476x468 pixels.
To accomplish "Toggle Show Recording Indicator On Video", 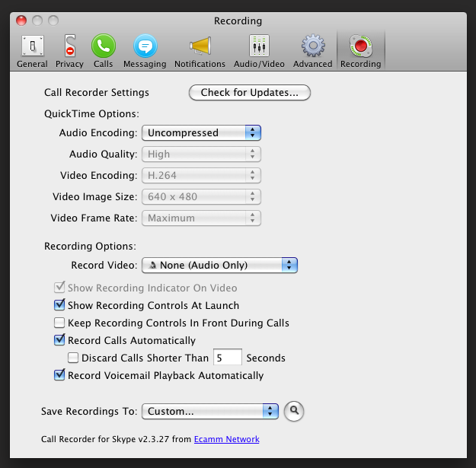I will click(59, 288).
